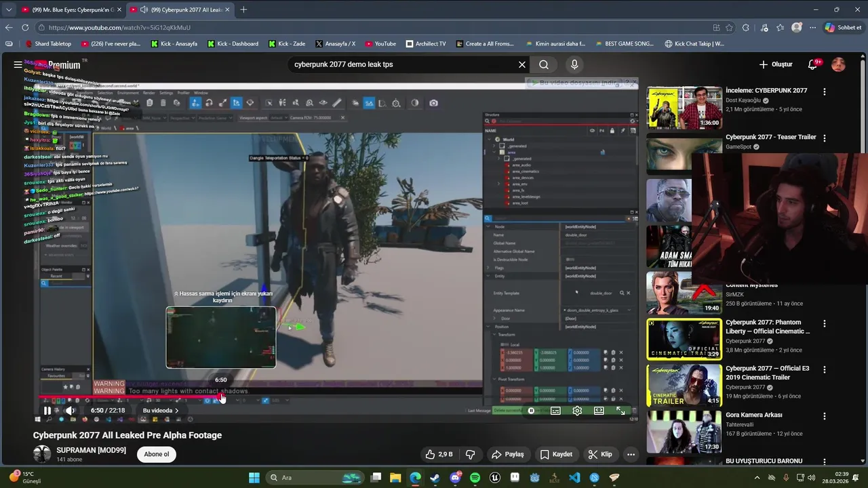Dislike the video with thumbs down
Screen dimensions: 868x488
(470, 454)
